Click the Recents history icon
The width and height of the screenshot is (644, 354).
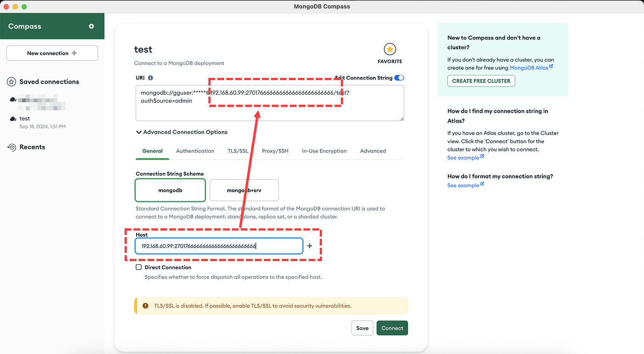pos(12,147)
